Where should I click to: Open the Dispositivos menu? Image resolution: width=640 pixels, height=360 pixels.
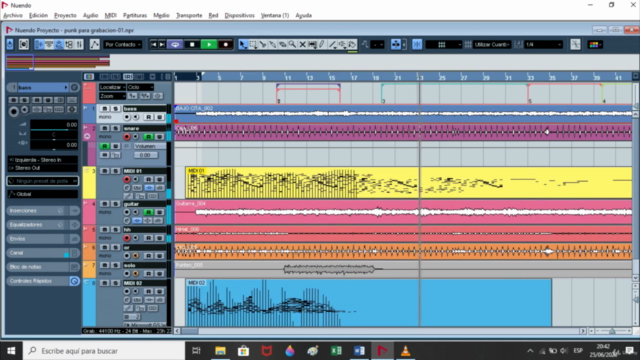pos(239,15)
